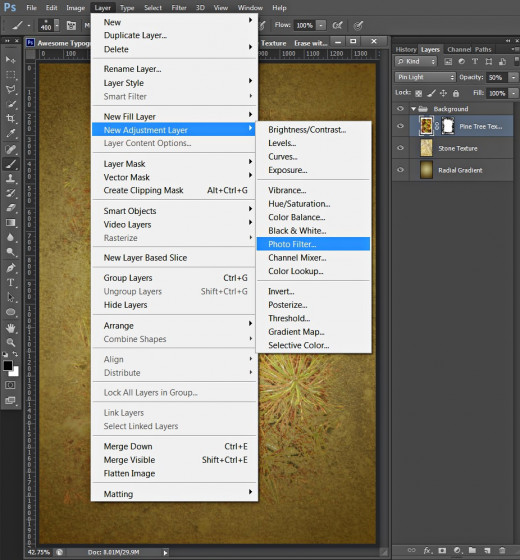Select the Hand tool
520x560 pixels.
tap(11, 328)
